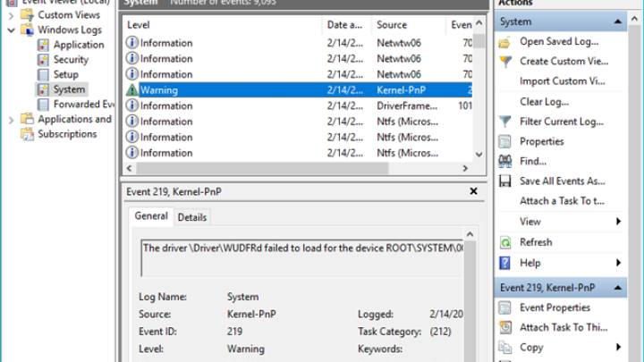The image size is (644, 362).
Task: Click the Subscriptions icon
Action: coord(27,134)
